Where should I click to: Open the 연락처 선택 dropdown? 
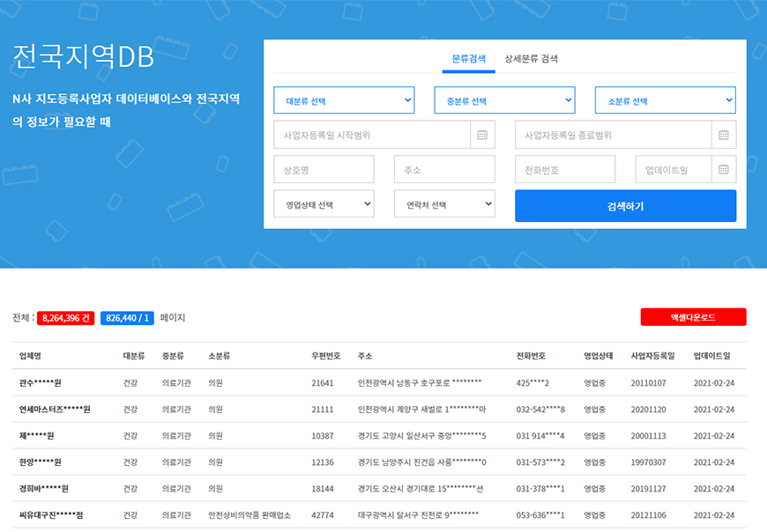tap(444, 203)
